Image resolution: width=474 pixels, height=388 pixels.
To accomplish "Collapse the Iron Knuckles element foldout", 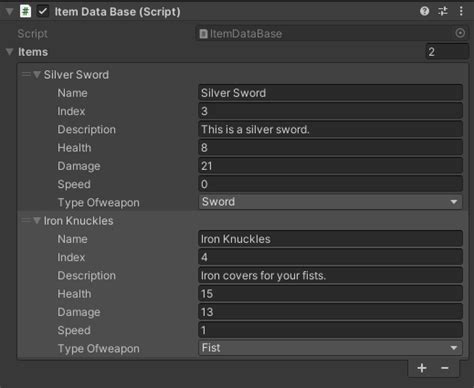I will [x=37, y=220].
